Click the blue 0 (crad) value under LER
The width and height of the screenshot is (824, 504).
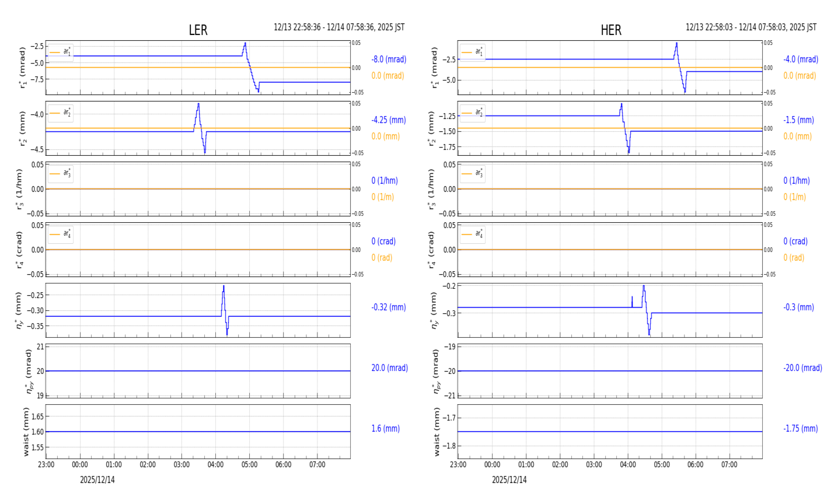click(x=383, y=242)
